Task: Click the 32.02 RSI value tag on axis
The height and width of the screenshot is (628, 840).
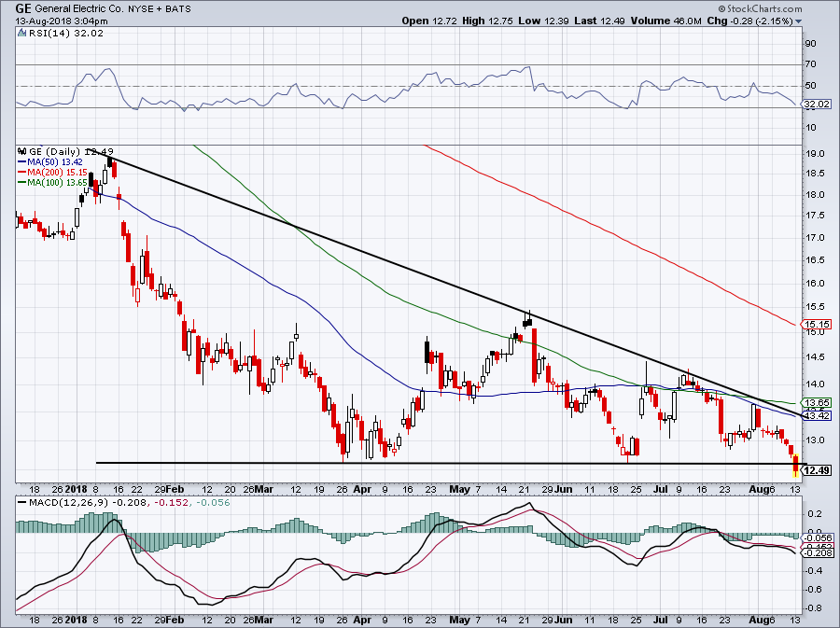Action: click(x=817, y=105)
